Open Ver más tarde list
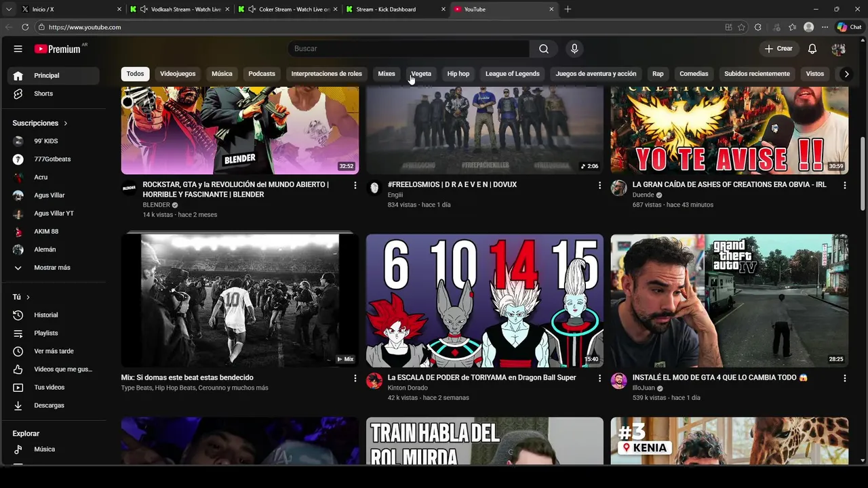The width and height of the screenshot is (868, 488). coord(53,351)
